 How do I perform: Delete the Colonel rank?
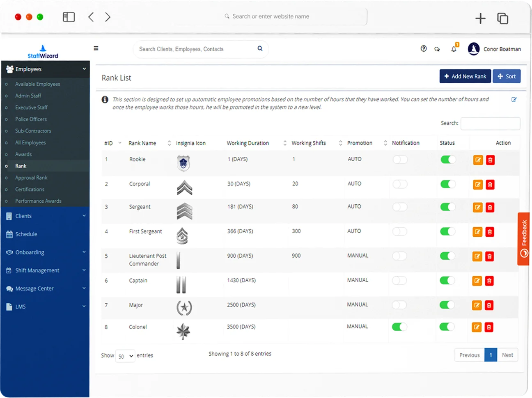tap(490, 327)
